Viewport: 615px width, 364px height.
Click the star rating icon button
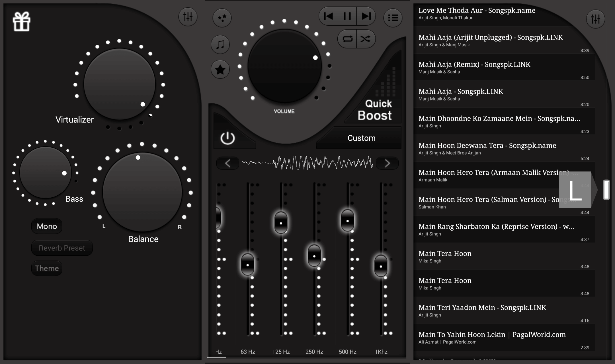222,18
